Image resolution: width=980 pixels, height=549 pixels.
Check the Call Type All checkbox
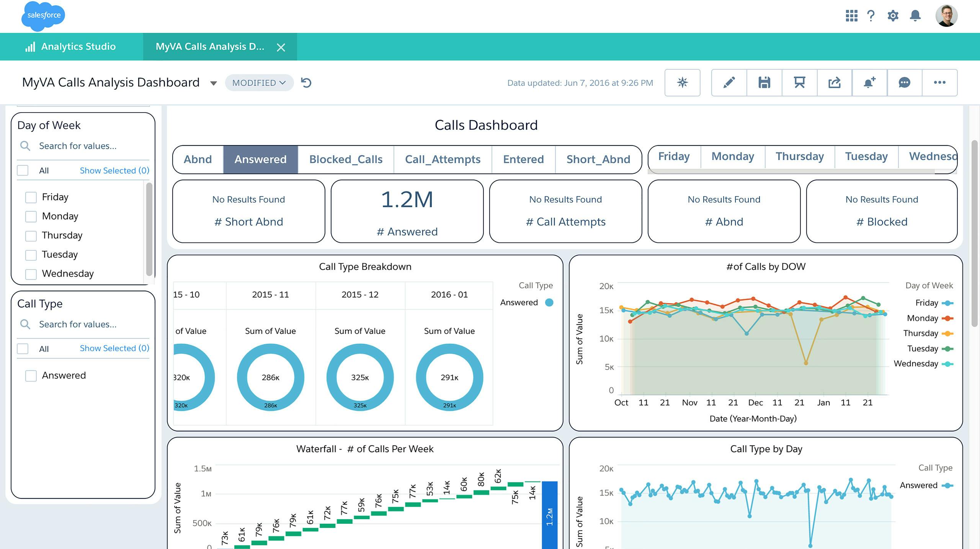(23, 349)
